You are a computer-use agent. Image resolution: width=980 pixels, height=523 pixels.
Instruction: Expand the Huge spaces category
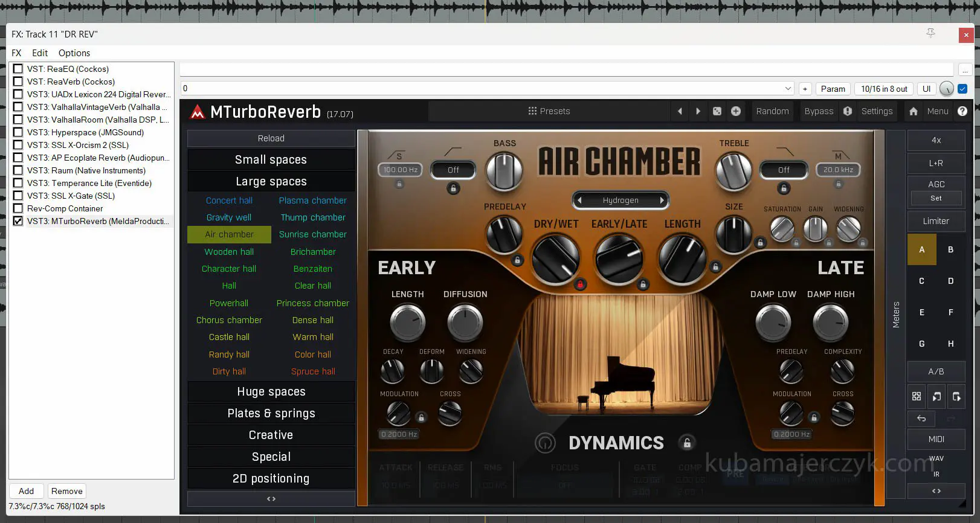coord(271,391)
